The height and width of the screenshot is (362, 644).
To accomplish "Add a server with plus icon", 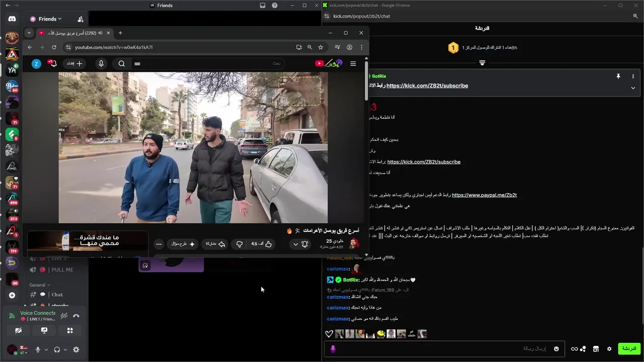I will click(12, 295).
